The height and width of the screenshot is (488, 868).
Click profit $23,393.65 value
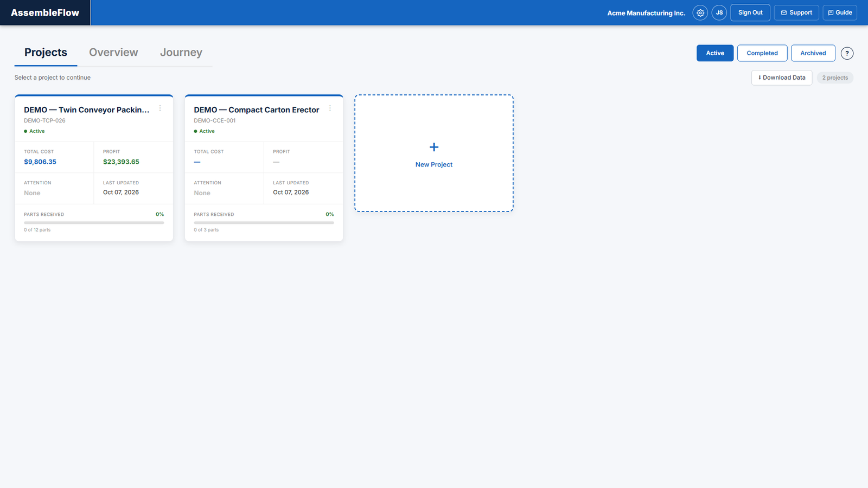[x=121, y=162]
